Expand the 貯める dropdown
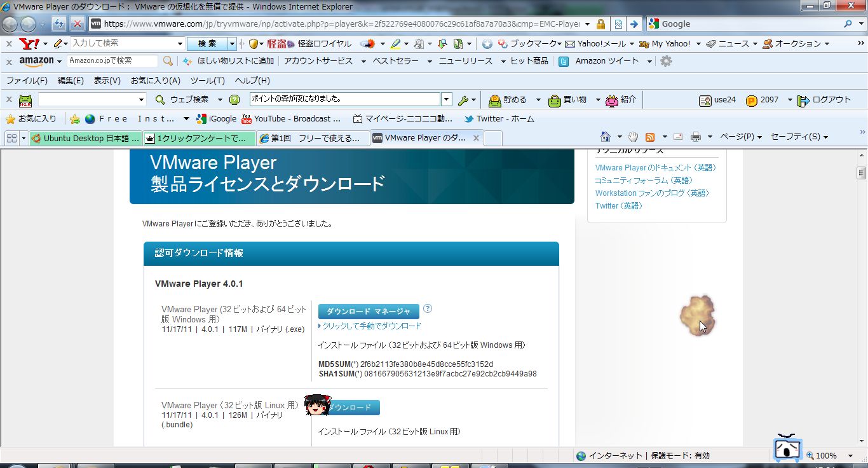Viewport: 868px width, 468px height. click(x=538, y=100)
